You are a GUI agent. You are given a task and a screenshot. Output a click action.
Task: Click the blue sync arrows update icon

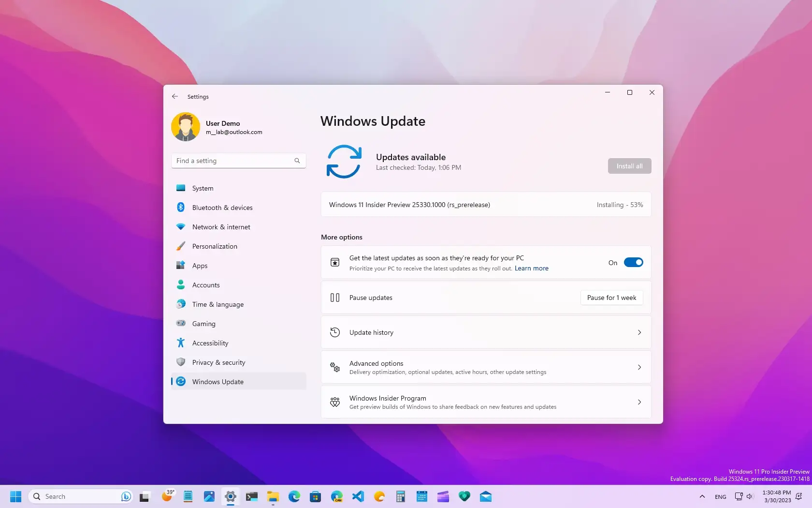pos(344,162)
